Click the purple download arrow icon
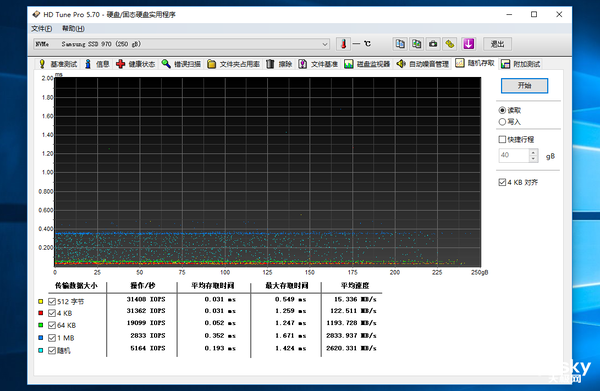 tap(468, 44)
